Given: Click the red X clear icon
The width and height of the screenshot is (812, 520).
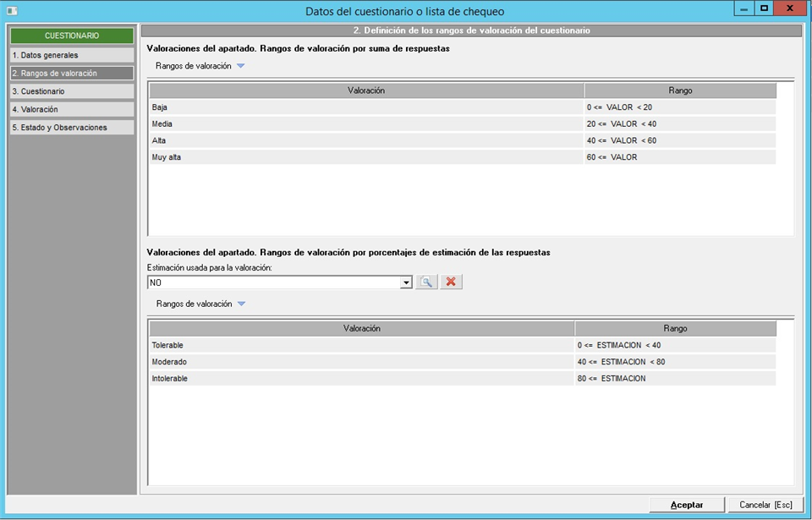Looking at the screenshot, I should coord(451,282).
